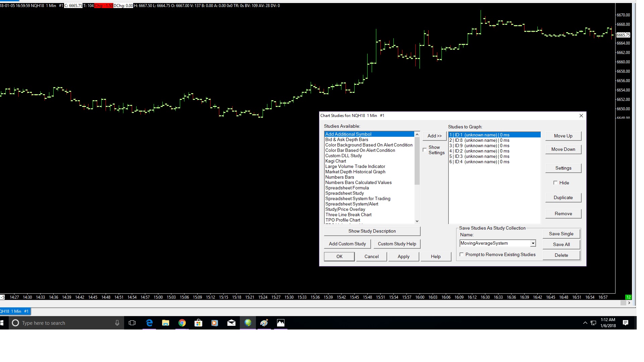The width and height of the screenshot is (644, 362).
Task: Switch to the NQH18 1 Min chart tab
Action: pyautogui.click(x=15, y=311)
